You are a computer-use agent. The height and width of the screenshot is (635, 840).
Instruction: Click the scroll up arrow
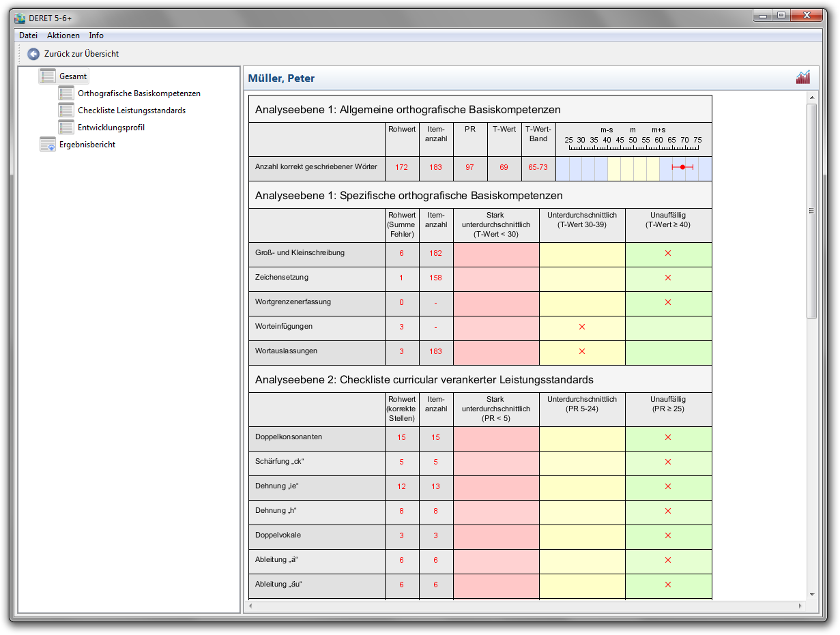(x=811, y=98)
